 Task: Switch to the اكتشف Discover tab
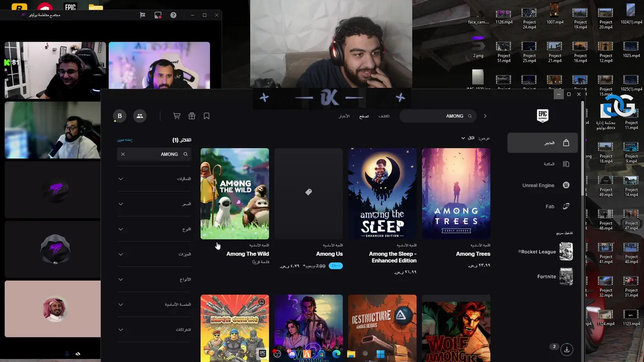[x=384, y=116]
